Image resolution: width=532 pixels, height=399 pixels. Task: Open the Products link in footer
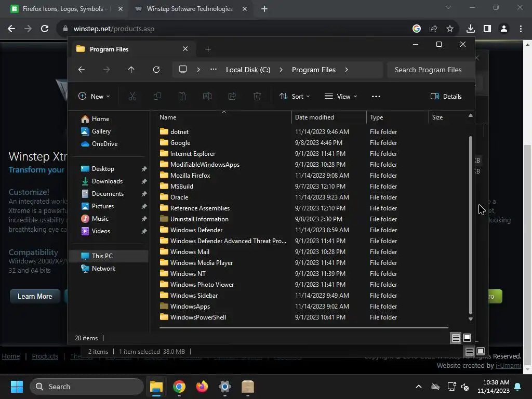click(x=45, y=356)
